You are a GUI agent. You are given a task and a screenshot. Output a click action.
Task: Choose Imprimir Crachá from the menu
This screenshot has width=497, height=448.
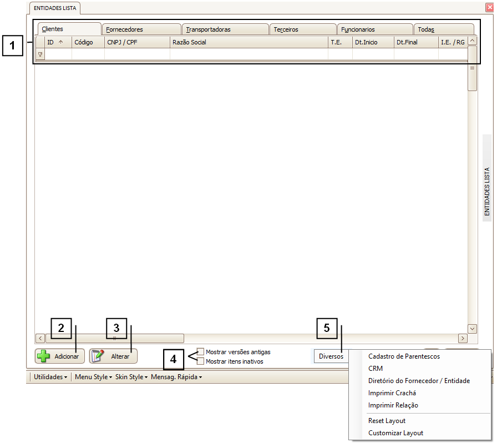tap(392, 393)
